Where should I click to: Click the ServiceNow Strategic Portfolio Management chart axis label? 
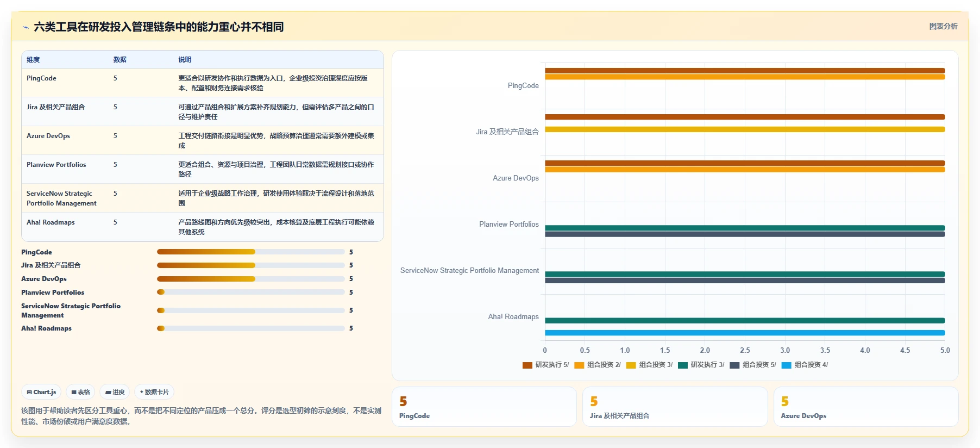pyautogui.click(x=470, y=271)
